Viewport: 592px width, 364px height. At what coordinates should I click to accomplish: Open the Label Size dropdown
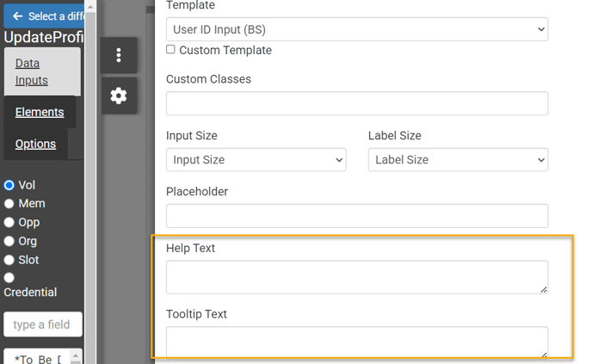pyautogui.click(x=458, y=160)
